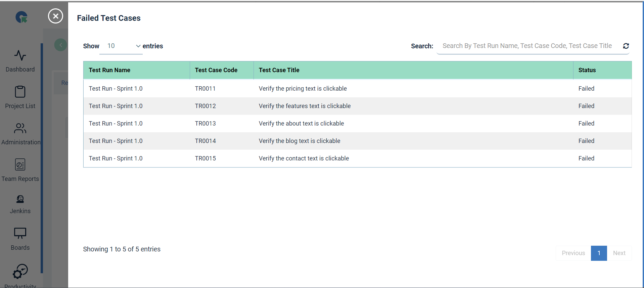Open Project List sidebar label
The height and width of the screenshot is (288, 644).
tap(20, 106)
